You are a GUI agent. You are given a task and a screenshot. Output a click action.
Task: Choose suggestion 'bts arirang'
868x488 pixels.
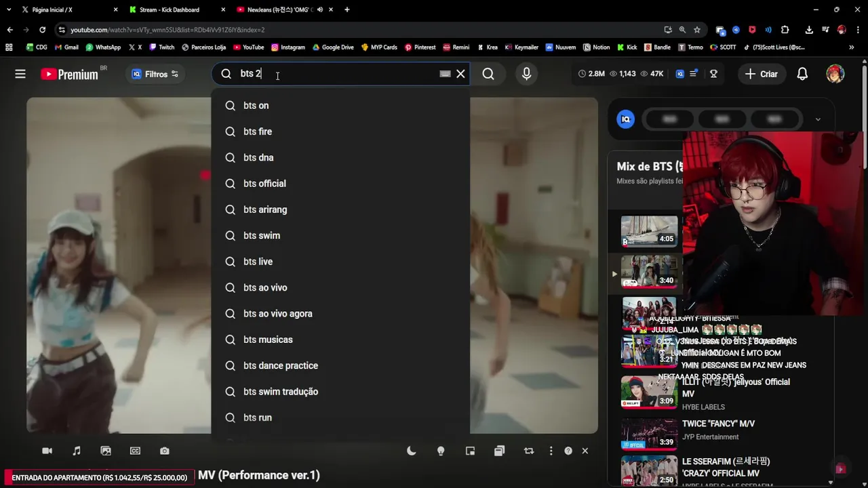tap(340, 209)
